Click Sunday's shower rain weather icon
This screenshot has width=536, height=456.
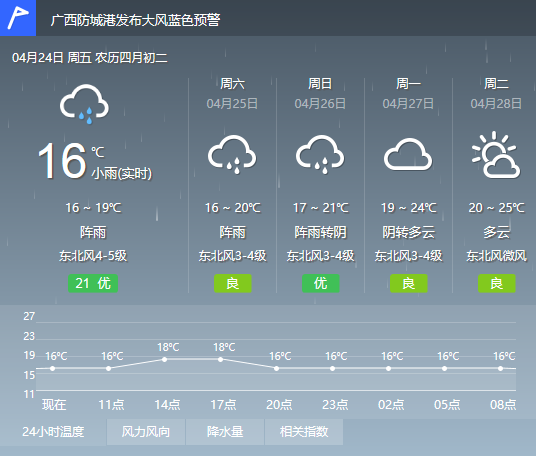(320, 155)
